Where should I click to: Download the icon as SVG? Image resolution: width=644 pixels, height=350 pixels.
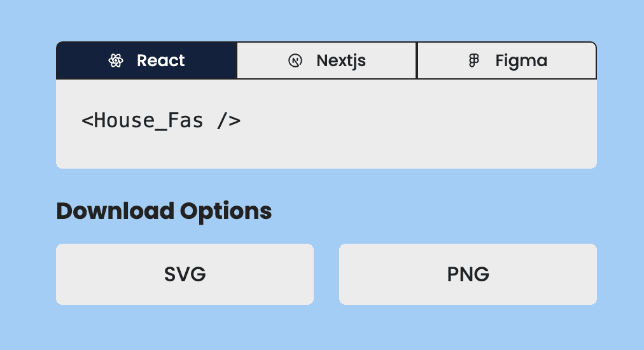click(185, 274)
